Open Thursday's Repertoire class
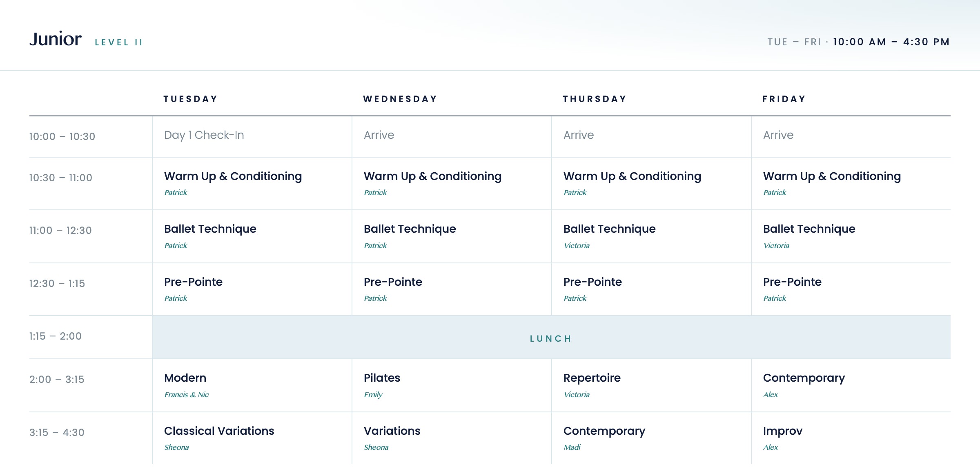 point(592,378)
